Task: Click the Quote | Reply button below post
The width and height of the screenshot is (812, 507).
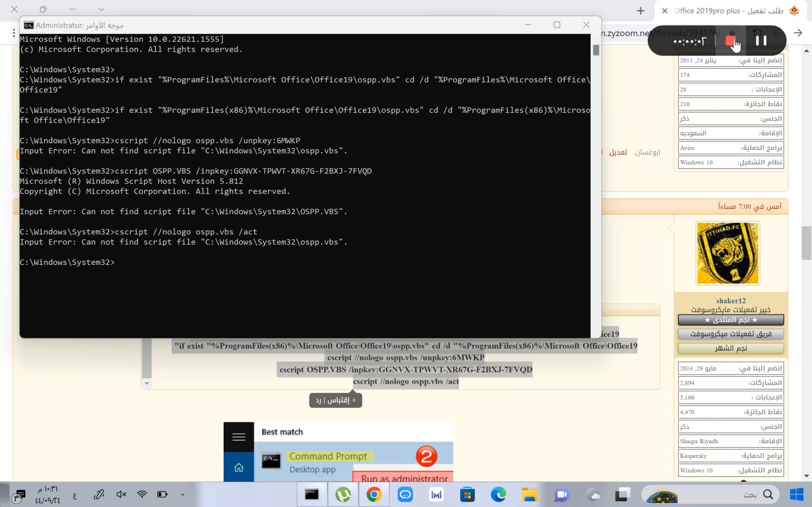Action: [x=336, y=400]
